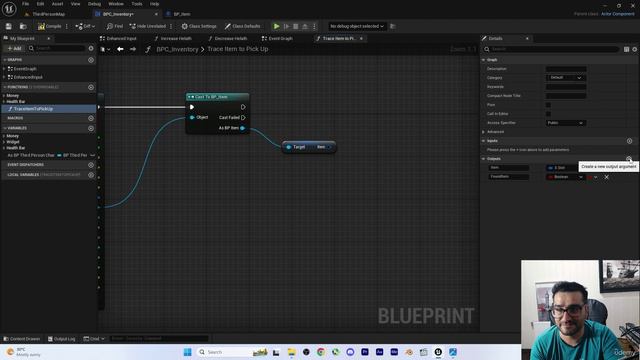Image resolution: width=640 pixels, height=360 pixels.
Task: Click Browse to asset icon in toolbar
Action: (23, 26)
